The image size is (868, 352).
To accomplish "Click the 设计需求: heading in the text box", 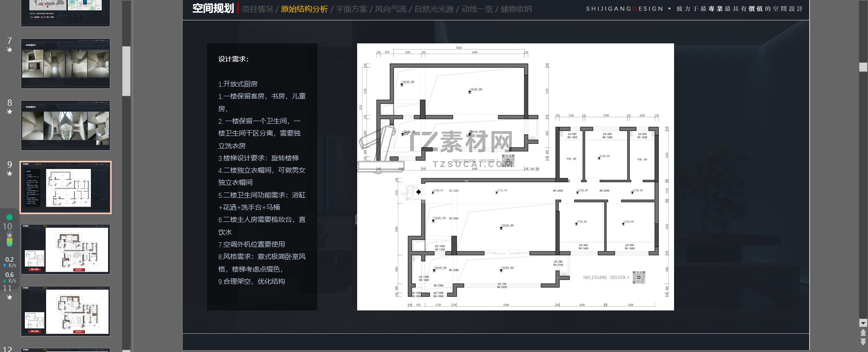I will (x=233, y=59).
